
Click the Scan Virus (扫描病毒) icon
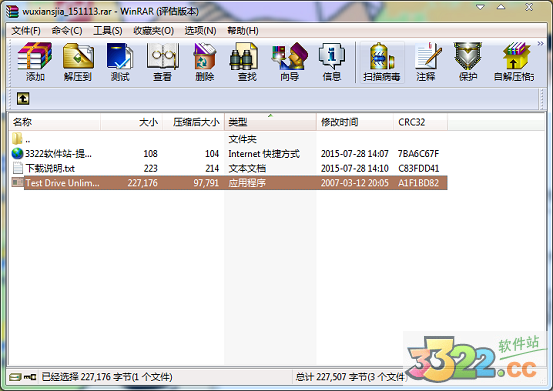[381, 56]
